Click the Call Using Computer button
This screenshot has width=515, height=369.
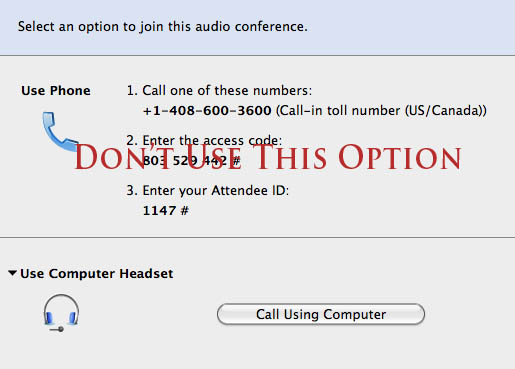(321, 314)
